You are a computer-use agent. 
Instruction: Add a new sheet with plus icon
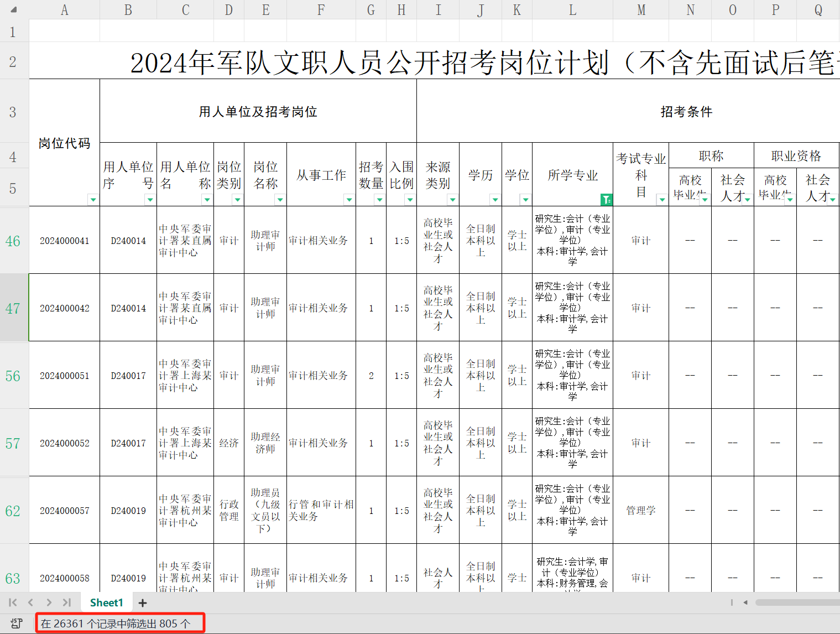point(143,602)
